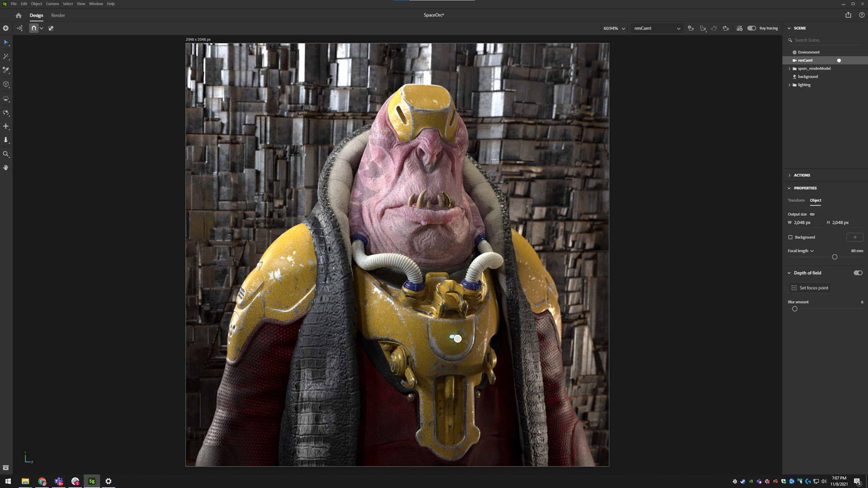This screenshot has width=868, height=488.
Task: Toggle the magnet snapping button
Action: click(34, 28)
